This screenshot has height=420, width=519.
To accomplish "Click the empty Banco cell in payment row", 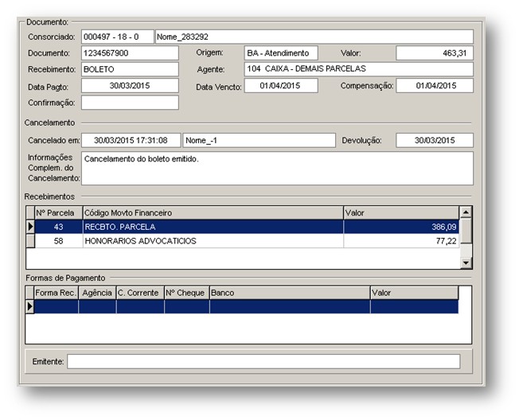I will coord(290,306).
